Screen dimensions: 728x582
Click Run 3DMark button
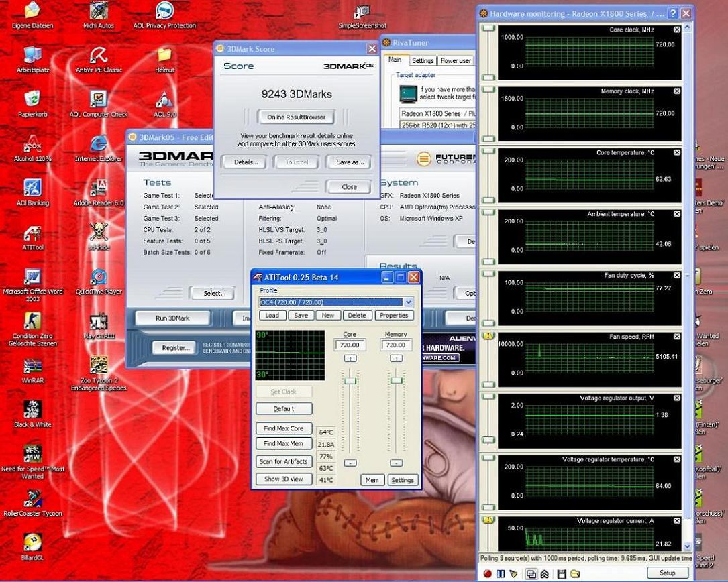[172, 318]
